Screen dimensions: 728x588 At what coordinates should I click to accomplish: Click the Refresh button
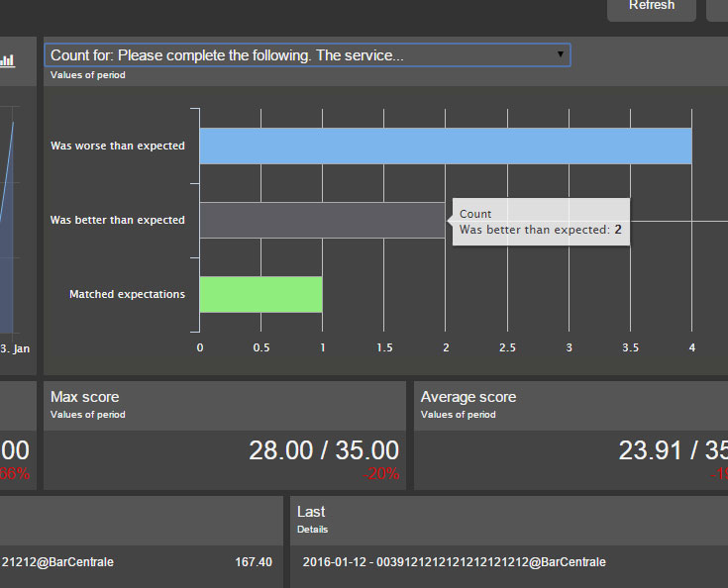(652, 6)
